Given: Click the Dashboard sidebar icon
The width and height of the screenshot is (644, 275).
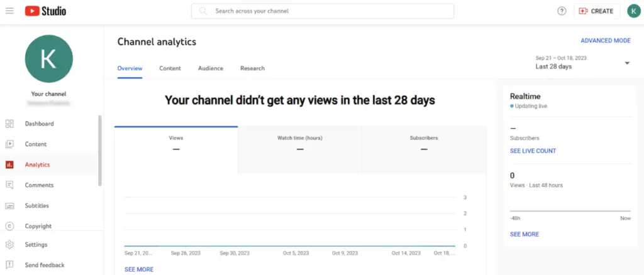Looking at the screenshot, I should 9,124.
